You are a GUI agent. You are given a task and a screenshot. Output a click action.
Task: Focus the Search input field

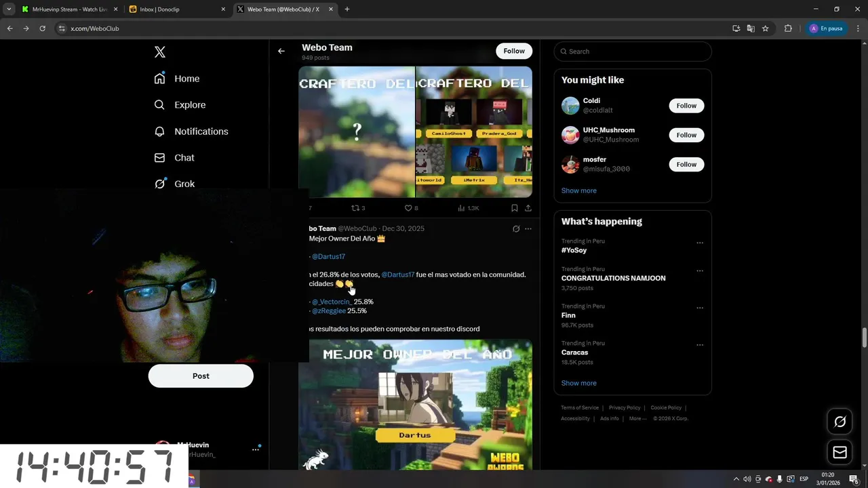633,52
